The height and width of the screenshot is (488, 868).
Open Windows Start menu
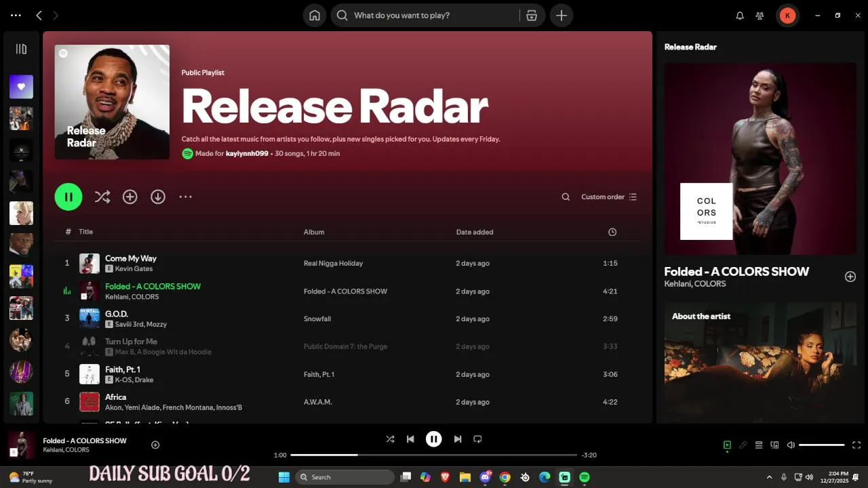[x=284, y=477]
